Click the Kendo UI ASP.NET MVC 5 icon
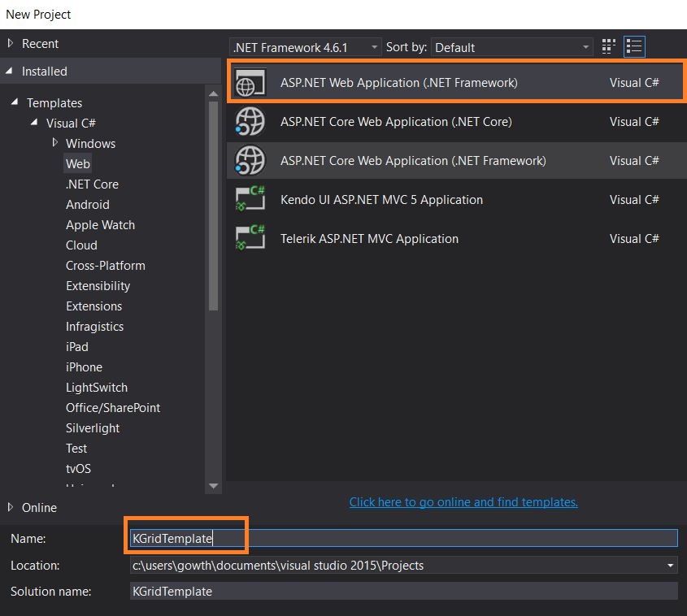 [x=249, y=199]
